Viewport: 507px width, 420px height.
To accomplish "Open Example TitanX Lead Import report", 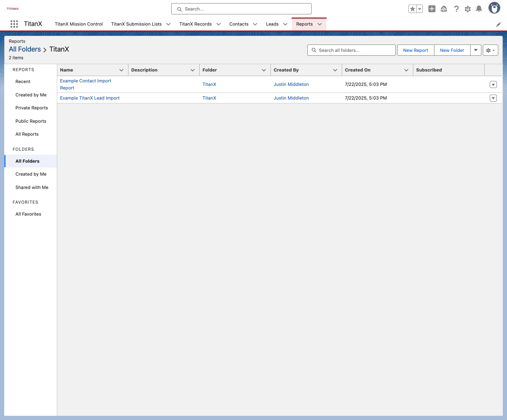I will [x=90, y=98].
